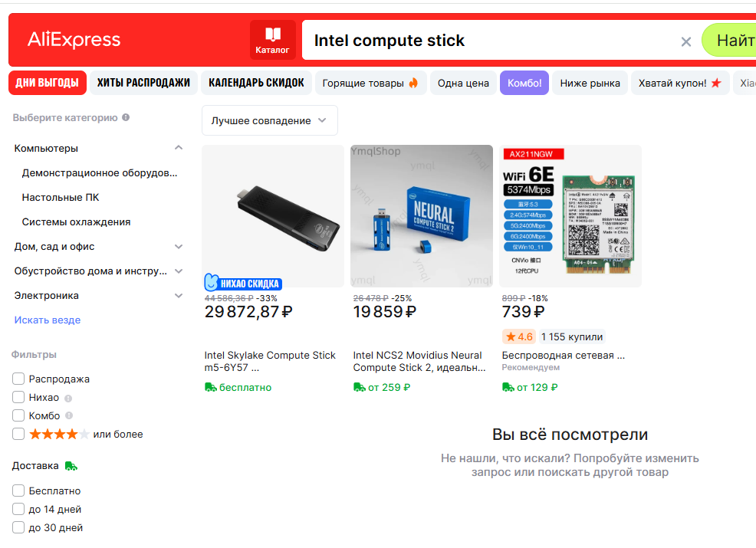The height and width of the screenshot is (548, 756).
Task: Click the 4.6 star rating badge
Action: point(518,336)
